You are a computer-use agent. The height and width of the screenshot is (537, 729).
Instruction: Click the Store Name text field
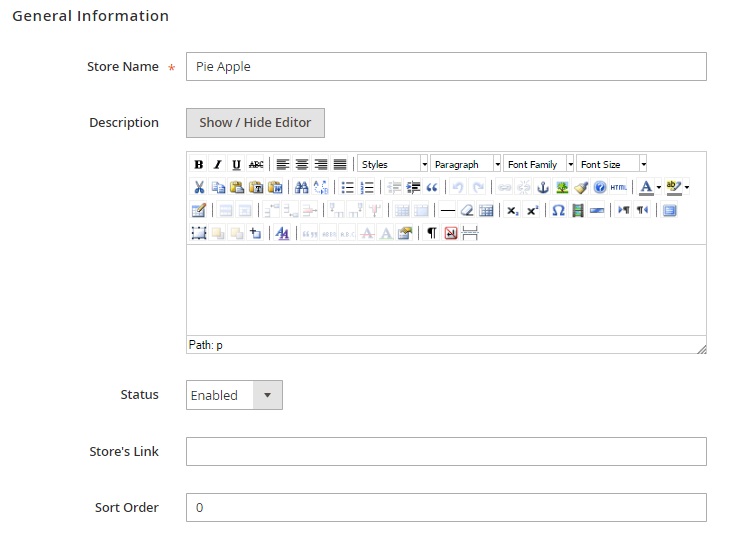(446, 67)
